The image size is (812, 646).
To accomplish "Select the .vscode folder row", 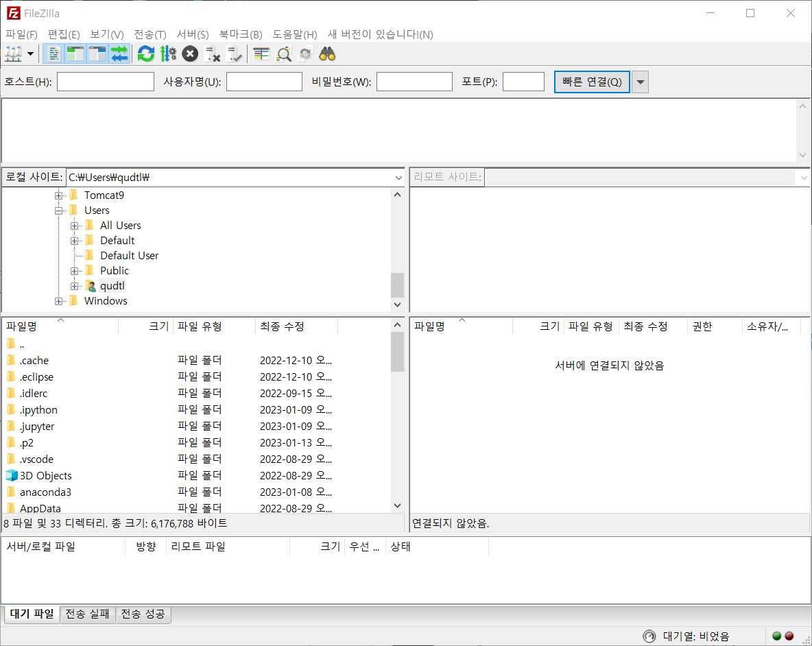I will pos(197,459).
